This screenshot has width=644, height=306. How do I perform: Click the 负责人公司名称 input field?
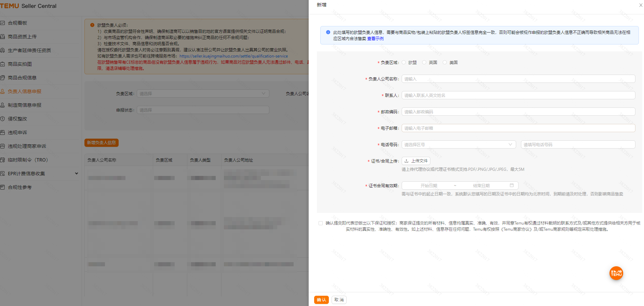pos(519,79)
